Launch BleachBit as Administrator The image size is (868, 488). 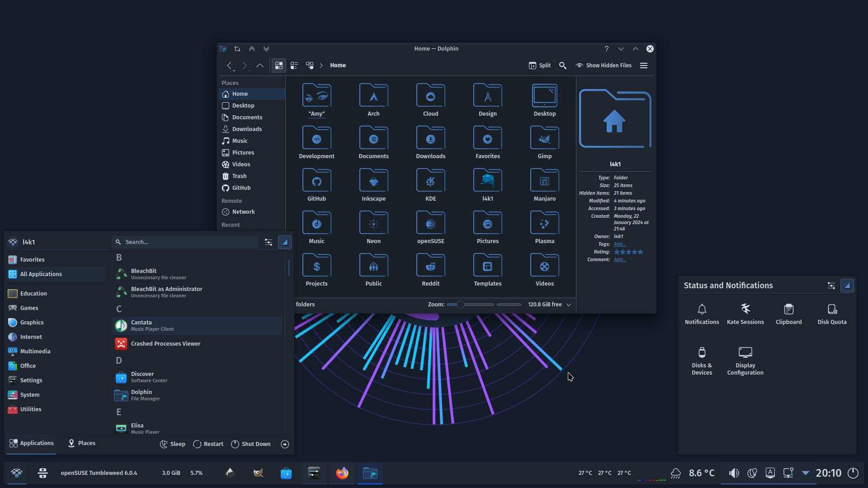click(x=198, y=292)
